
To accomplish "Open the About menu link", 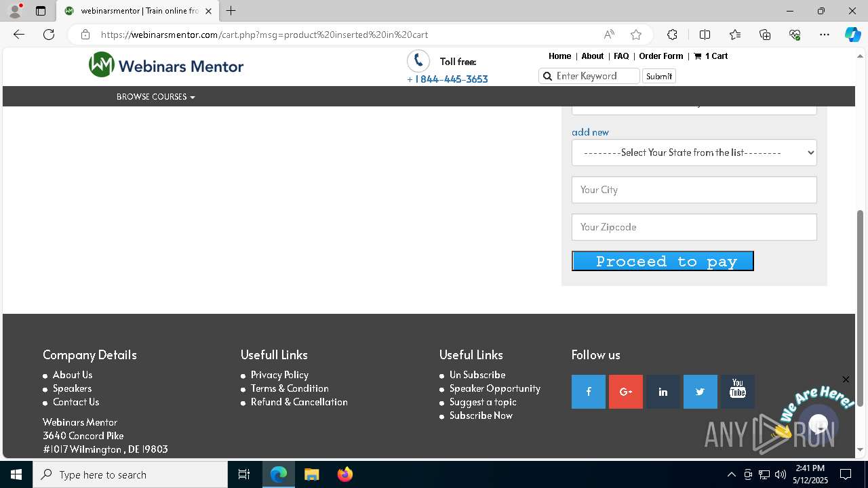I will [592, 56].
